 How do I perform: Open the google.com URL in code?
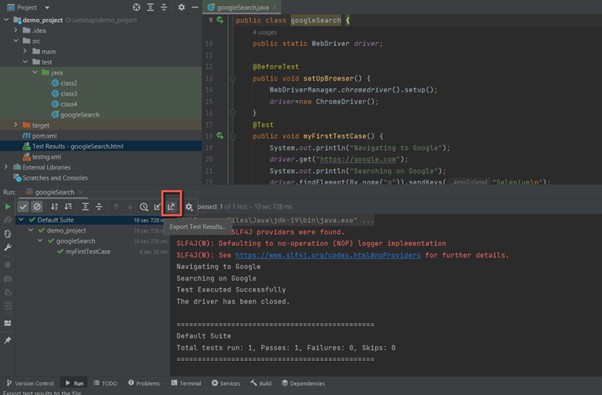pos(358,159)
